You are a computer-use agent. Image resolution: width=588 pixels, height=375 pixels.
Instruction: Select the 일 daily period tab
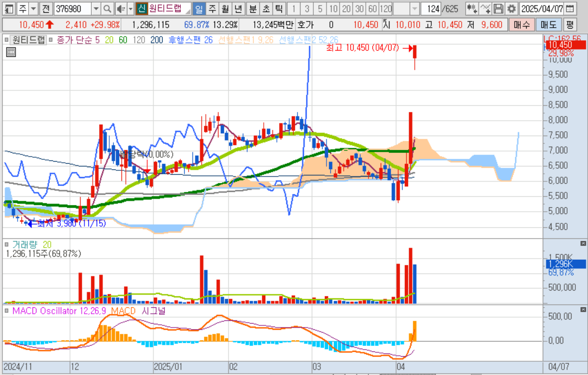pyautogui.click(x=199, y=8)
